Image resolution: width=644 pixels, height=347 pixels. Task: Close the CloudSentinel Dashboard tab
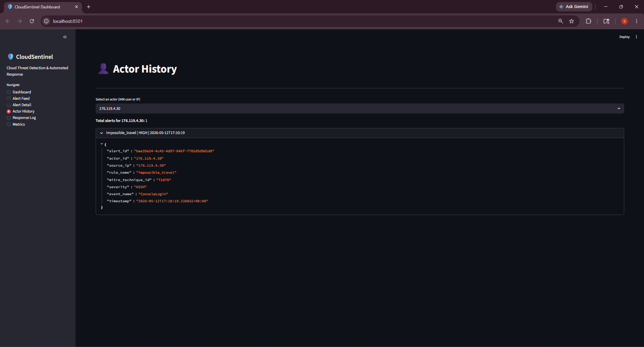[x=77, y=7]
